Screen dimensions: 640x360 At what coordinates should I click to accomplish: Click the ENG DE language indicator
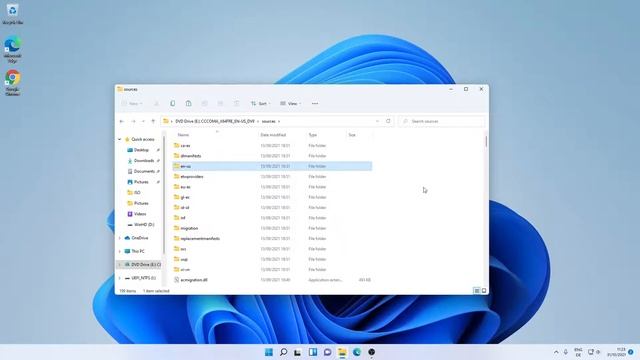tap(578, 352)
